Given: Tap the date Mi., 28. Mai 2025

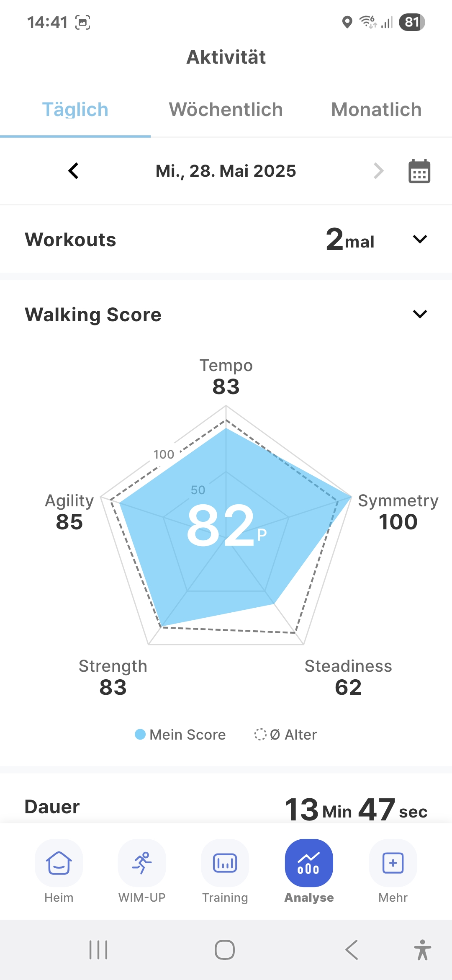Looking at the screenshot, I should (226, 171).
